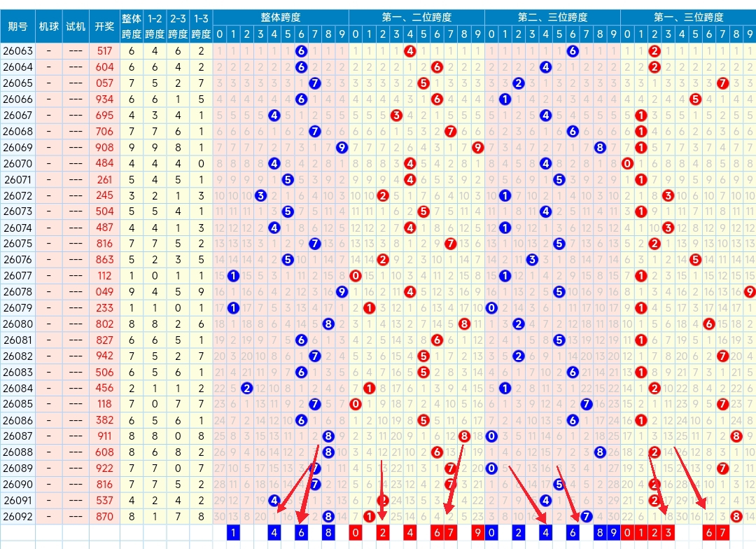This screenshot has height=549, width=756.
Task: Select blue box 4 under 整体跨度 columns
Action: 274,533
